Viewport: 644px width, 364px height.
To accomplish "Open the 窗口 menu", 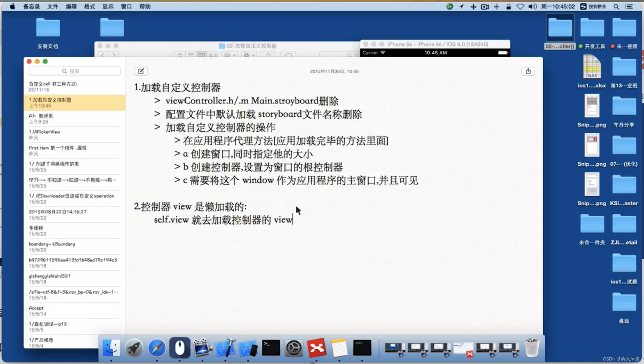I will 126,6.
